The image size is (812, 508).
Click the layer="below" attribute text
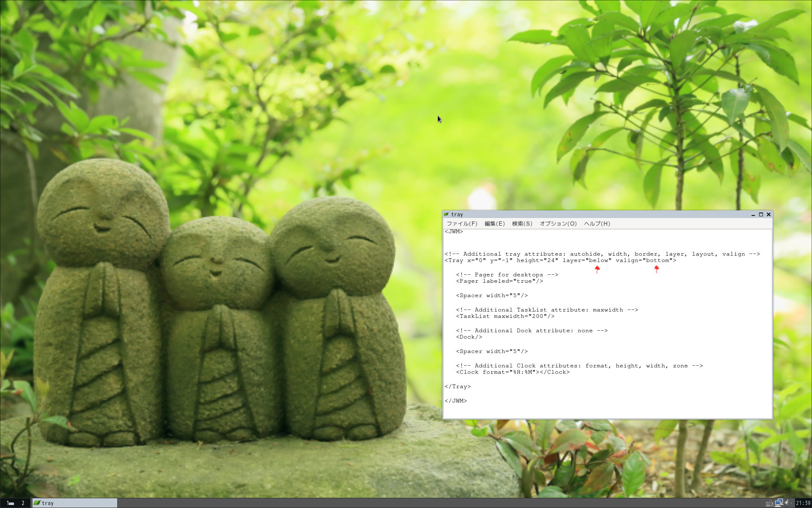pyautogui.click(x=587, y=260)
